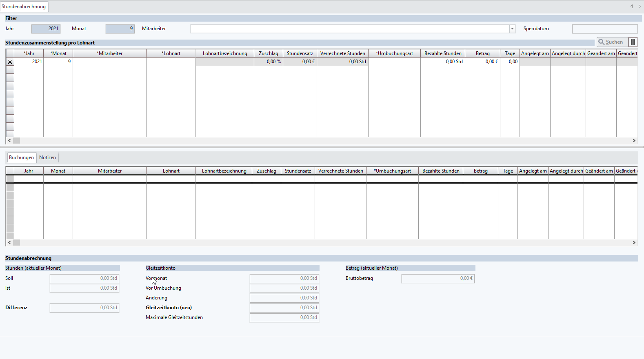Select the Buchungen tab

[21, 157]
